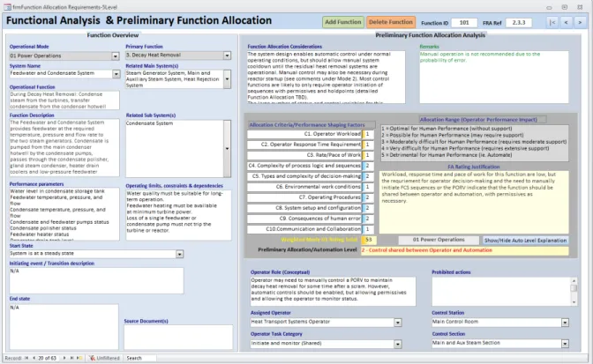Click C8. System setup and configuration value

tap(368, 208)
